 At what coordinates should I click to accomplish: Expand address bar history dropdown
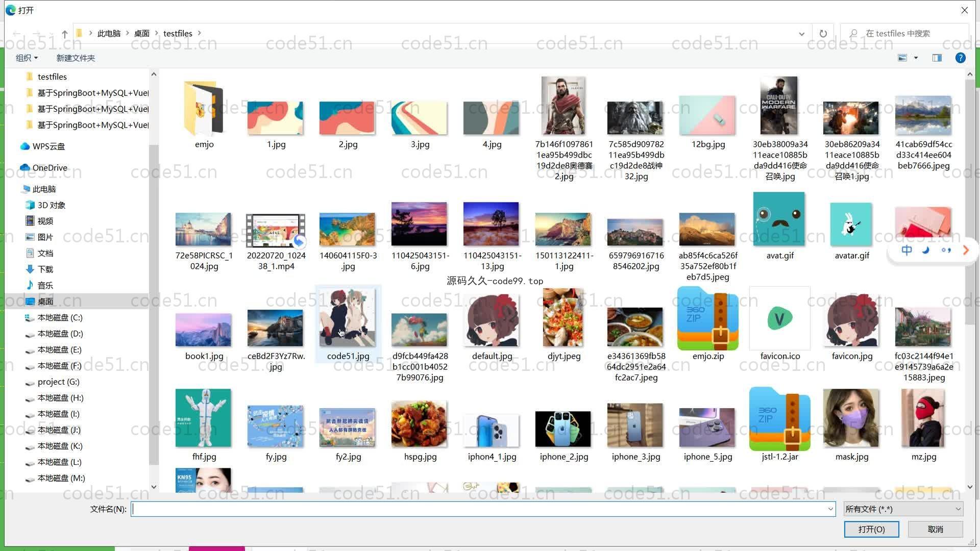point(801,34)
